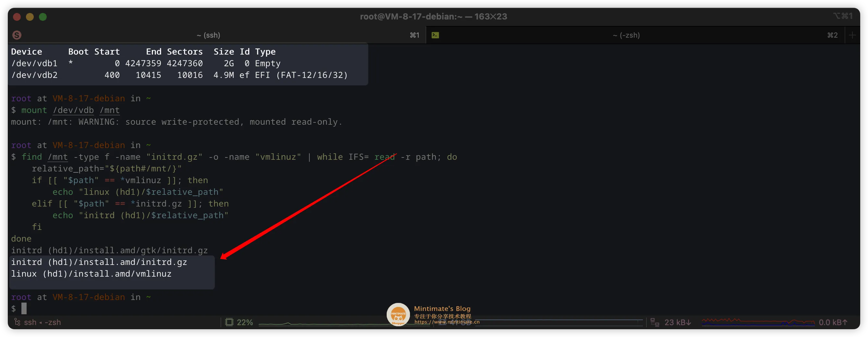
Task: Switch to the ~ (-zsh) tab
Action: 626,35
